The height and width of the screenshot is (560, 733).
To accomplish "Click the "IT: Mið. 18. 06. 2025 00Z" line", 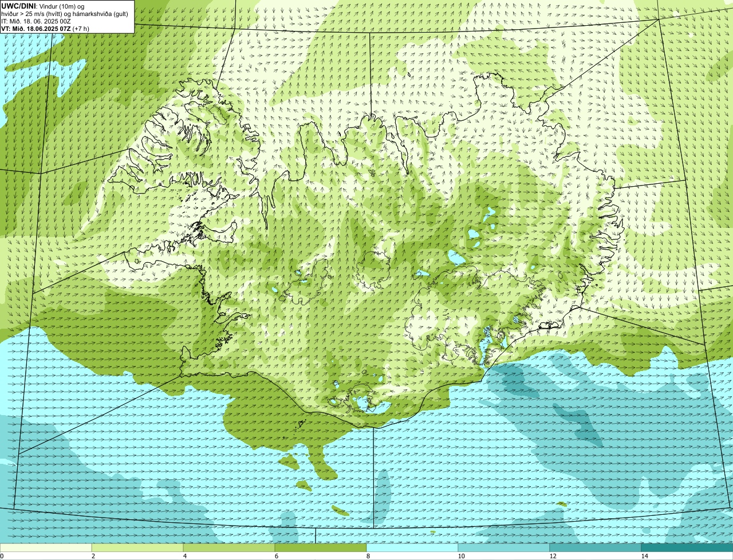I will point(36,21).
